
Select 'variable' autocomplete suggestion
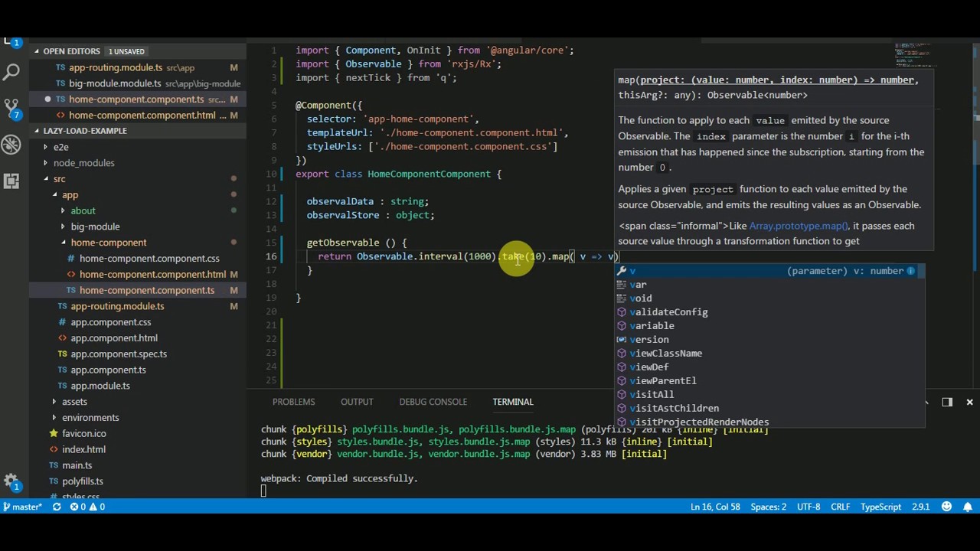769,326
